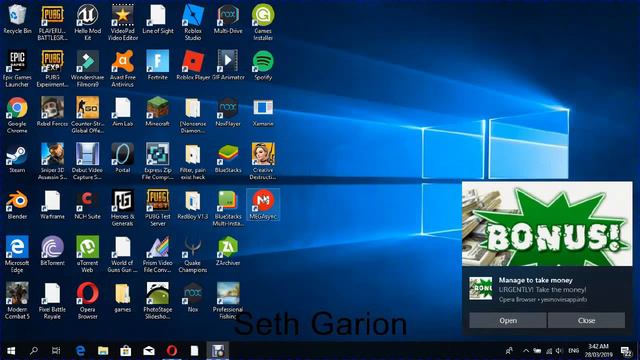Open volume control in system tray

click(559, 351)
